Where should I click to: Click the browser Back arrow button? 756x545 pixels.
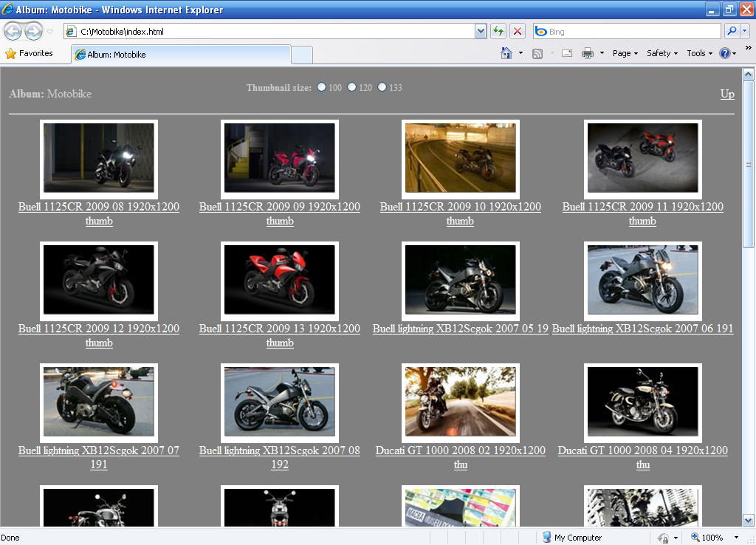pos(13,32)
